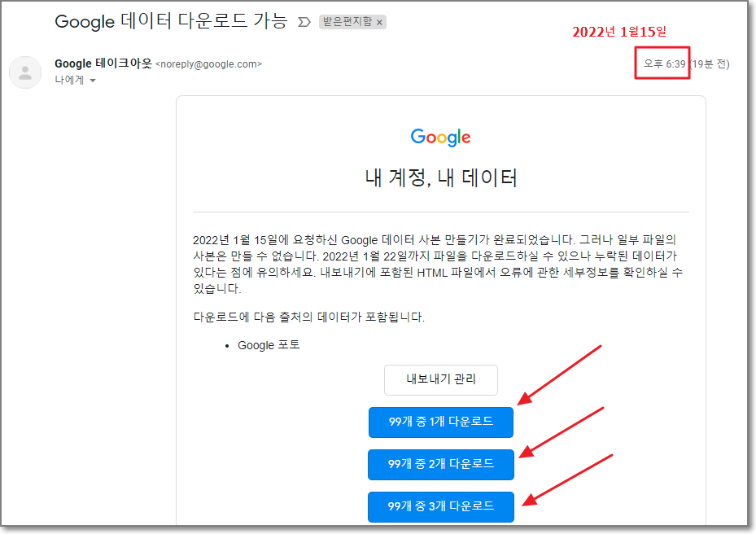756x534 pixels.
Task: Expand recipient details arrow next to 나에게
Action: click(93, 81)
